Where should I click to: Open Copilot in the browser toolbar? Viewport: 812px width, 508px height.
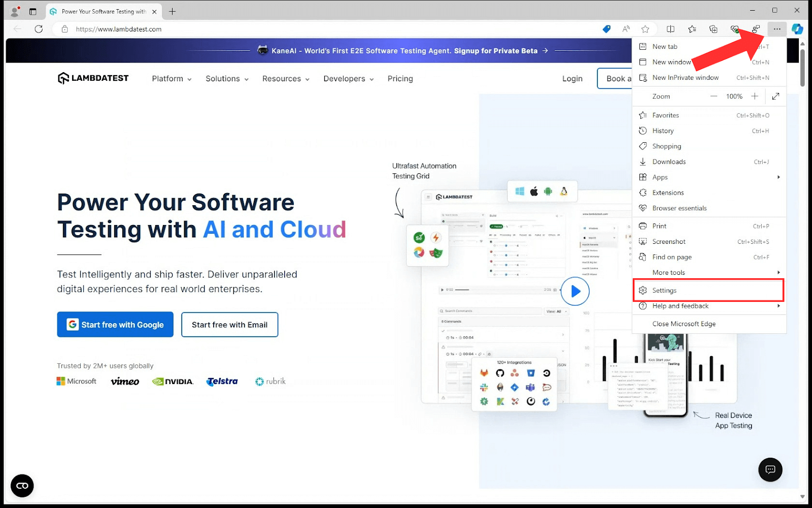tap(797, 29)
